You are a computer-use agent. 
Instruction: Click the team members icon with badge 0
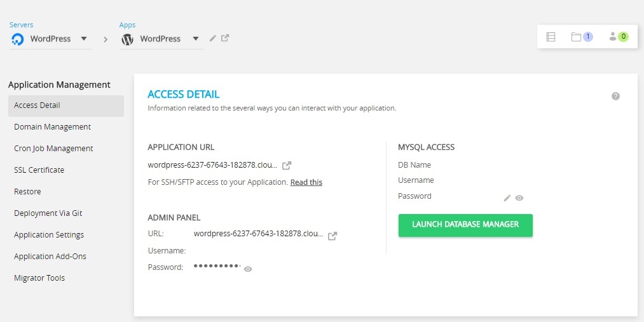click(619, 36)
